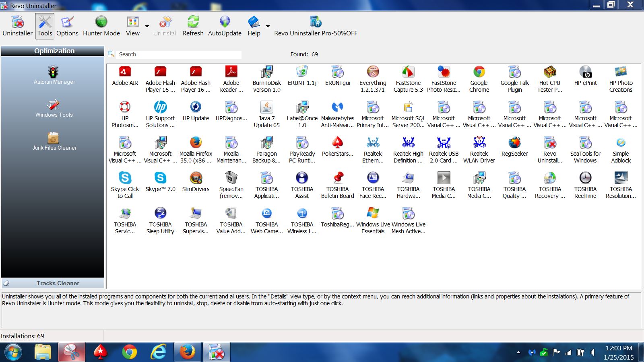644x362 pixels.
Task: Expand the View dropdown arrow
Action: click(147, 27)
